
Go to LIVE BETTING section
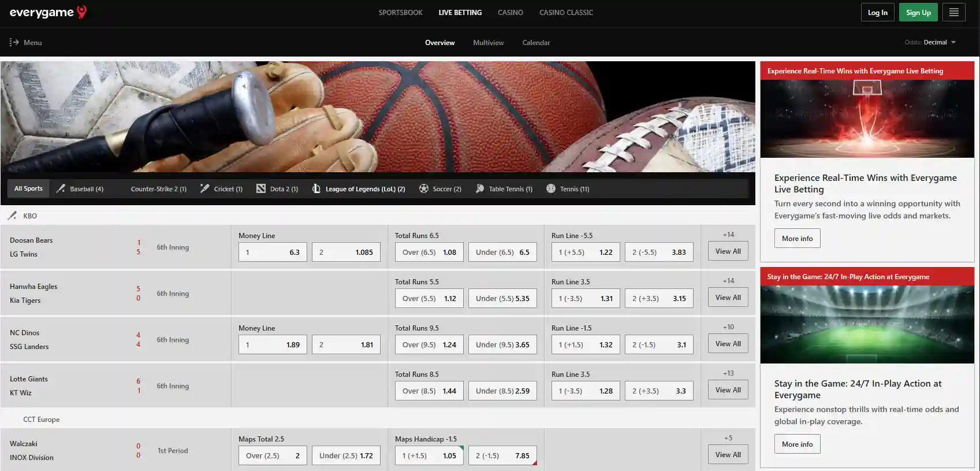click(460, 13)
